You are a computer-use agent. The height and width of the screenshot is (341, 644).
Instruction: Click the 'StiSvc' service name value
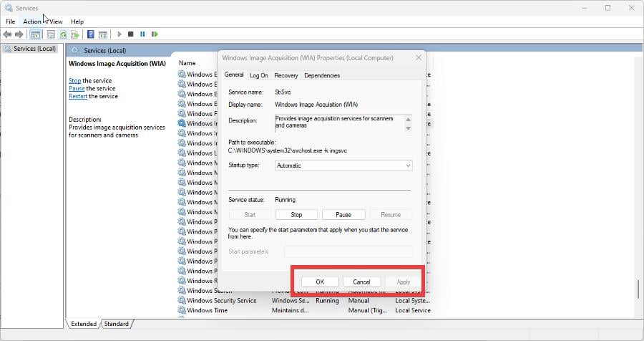tap(283, 92)
